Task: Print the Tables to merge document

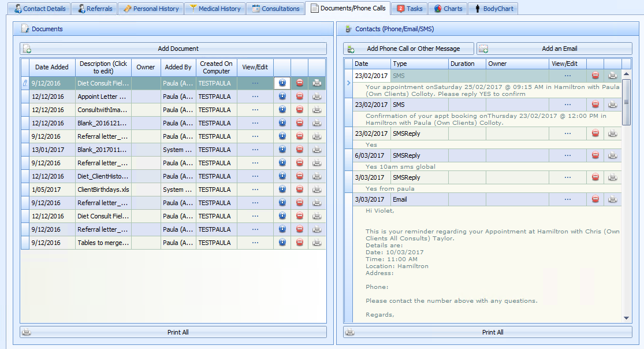Action: (317, 243)
